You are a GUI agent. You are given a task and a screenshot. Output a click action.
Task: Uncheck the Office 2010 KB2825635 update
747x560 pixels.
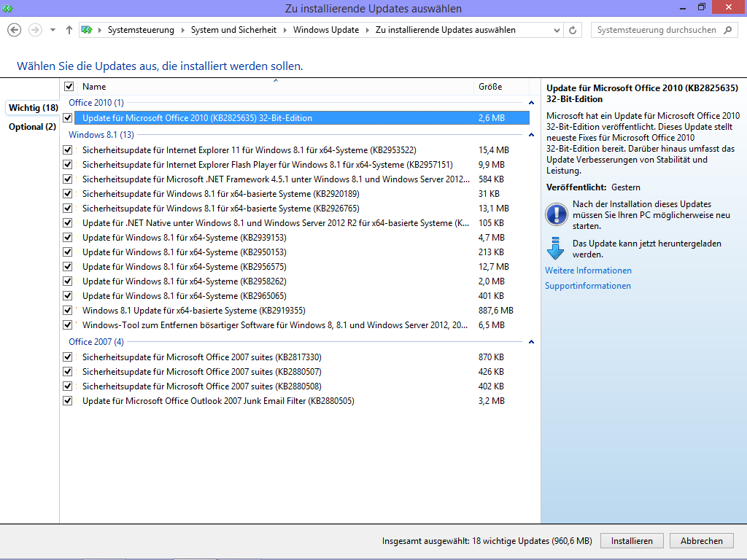[x=68, y=117]
